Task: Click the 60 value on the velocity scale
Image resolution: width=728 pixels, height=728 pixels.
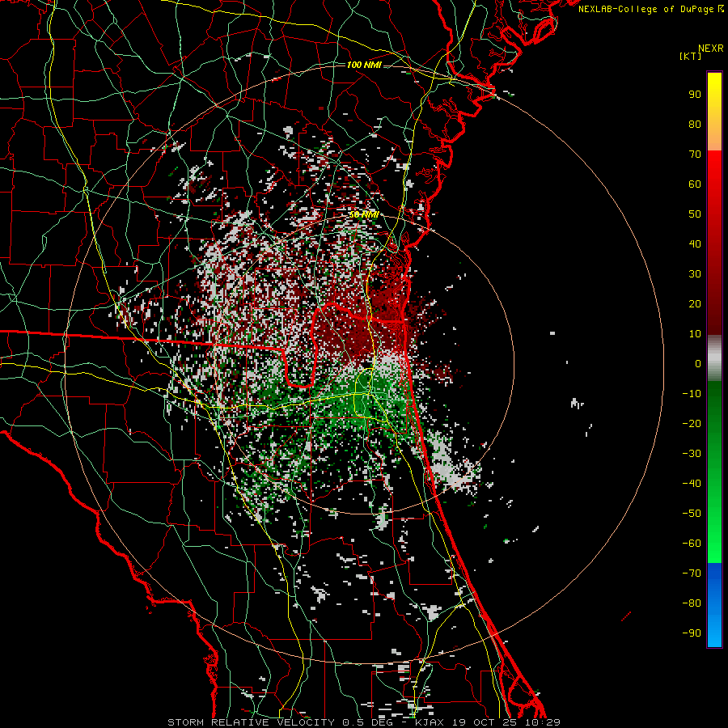Action: click(695, 184)
